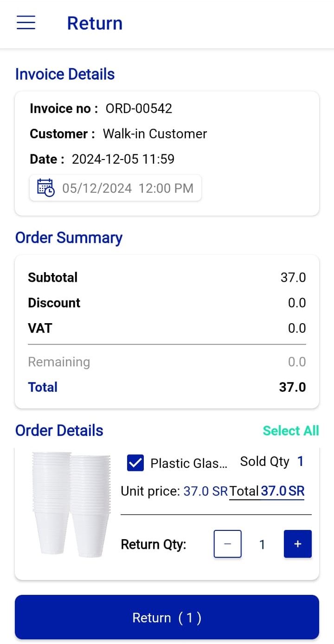The width and height of the screenshot is (334, 644).
Task: Select the invoice number ORD-00542
Action: click(x=139, y=108)
